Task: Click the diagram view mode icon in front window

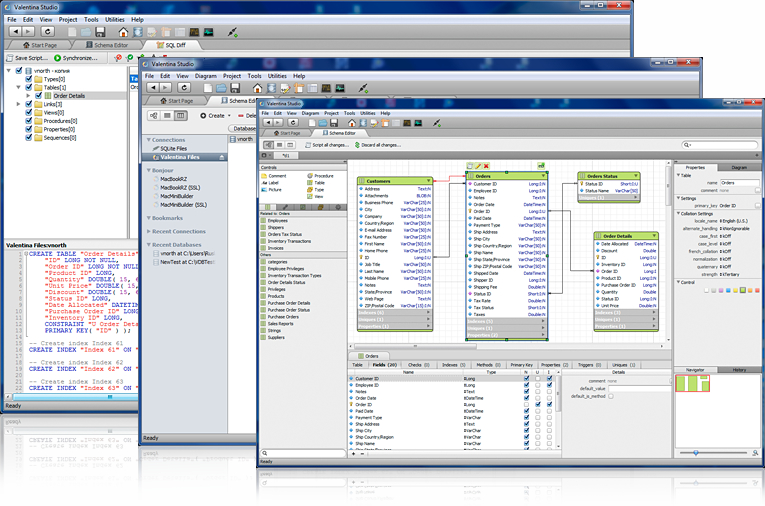Action: 269,145
